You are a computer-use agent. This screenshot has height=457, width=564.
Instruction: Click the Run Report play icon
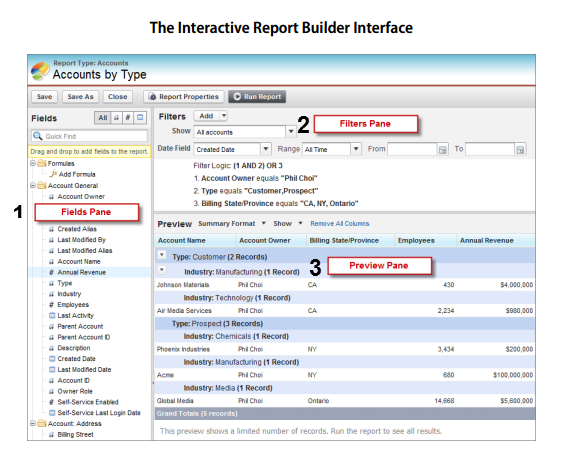tap(237, 97)
